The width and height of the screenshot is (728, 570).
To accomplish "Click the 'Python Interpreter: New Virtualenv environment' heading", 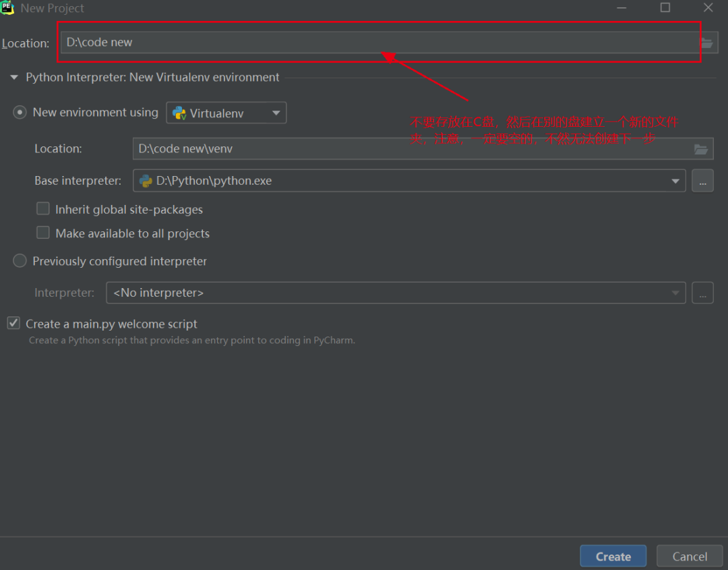I will 152,77.
